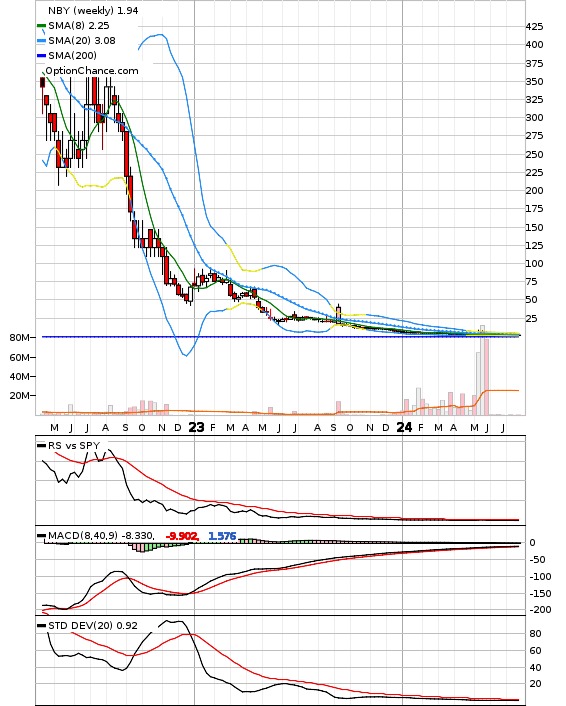Click the 80M volume axis label

(19, 338)
